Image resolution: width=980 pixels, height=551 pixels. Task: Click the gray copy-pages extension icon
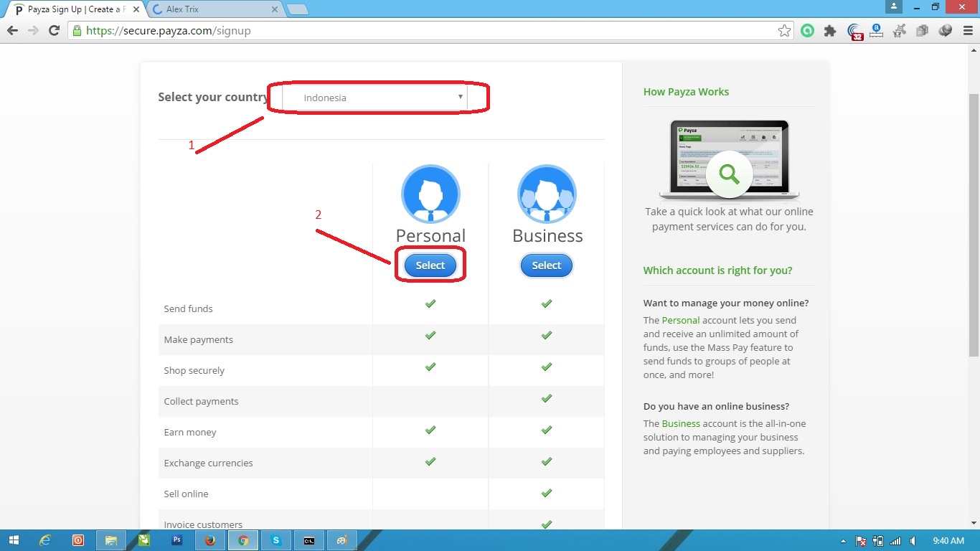[923, 31]
